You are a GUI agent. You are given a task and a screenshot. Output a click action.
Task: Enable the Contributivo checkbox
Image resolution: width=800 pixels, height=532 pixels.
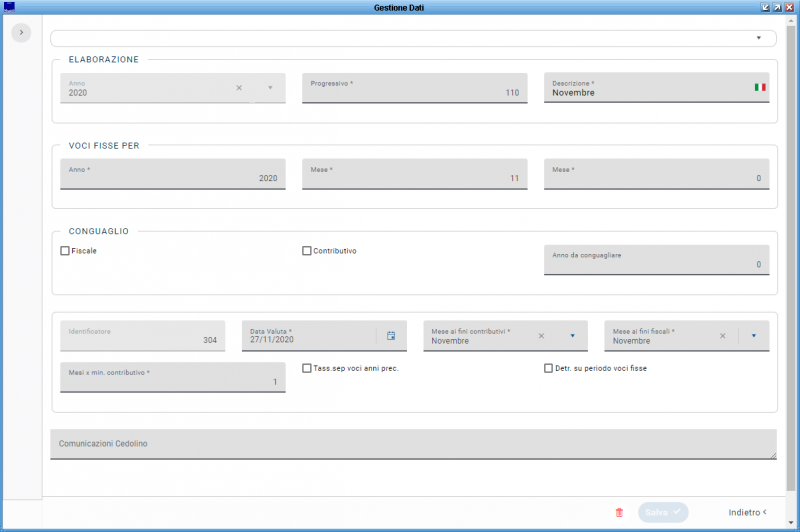tap(307, 251)
